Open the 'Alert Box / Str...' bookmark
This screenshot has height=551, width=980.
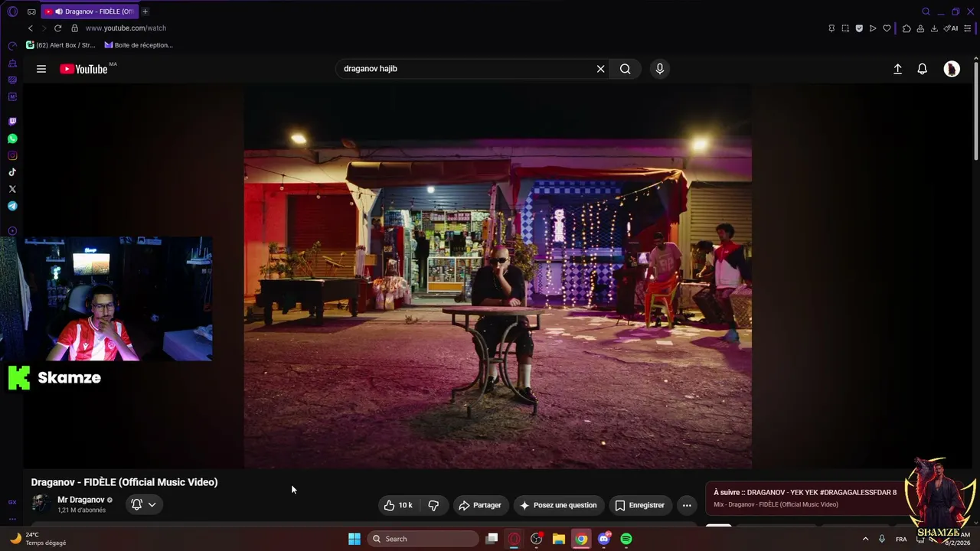[x=60, y=45]
